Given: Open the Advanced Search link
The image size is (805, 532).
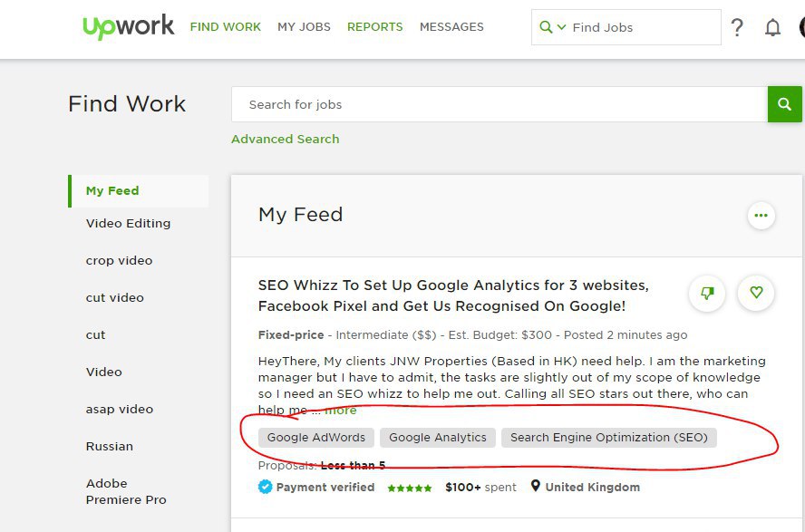Looking at the screenshot, I should (286, 139).
